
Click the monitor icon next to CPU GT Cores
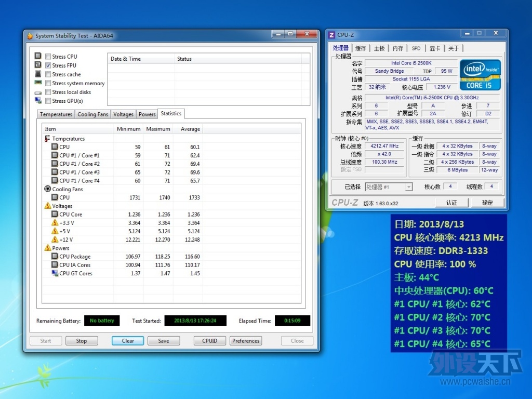coord(55,273)
